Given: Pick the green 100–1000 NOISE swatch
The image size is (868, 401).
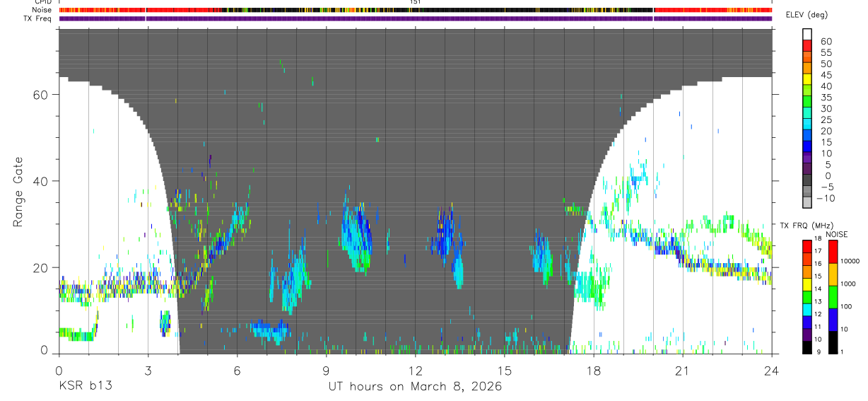Looking at the screenshot, I should (x=833, y=297).
